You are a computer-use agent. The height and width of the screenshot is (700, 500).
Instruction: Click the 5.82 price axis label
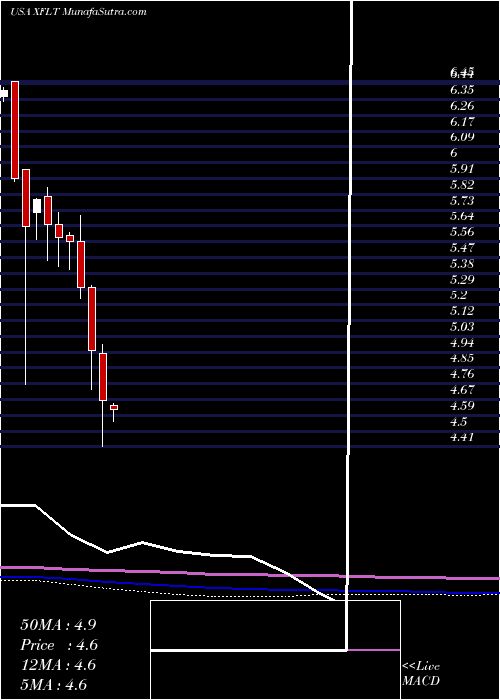click(x=462, y=184)
